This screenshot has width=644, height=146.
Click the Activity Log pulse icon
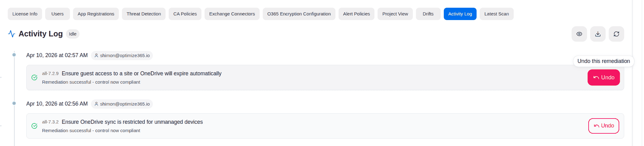point(11,34)
